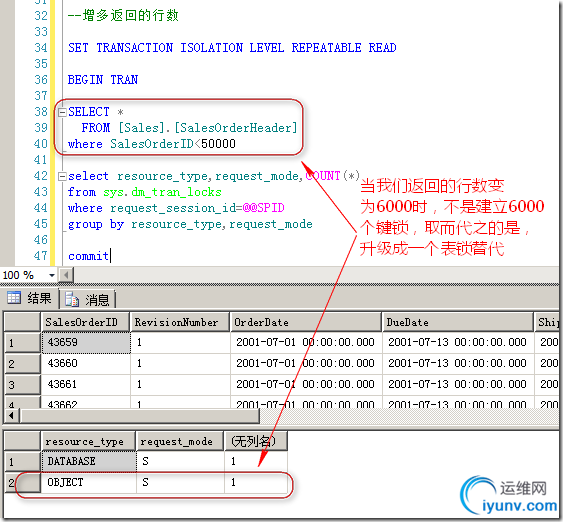Select row header 2 of first results grid
The height and width of the screenshot is (522, 563).
pyautogui.click(x=22, y=364)
